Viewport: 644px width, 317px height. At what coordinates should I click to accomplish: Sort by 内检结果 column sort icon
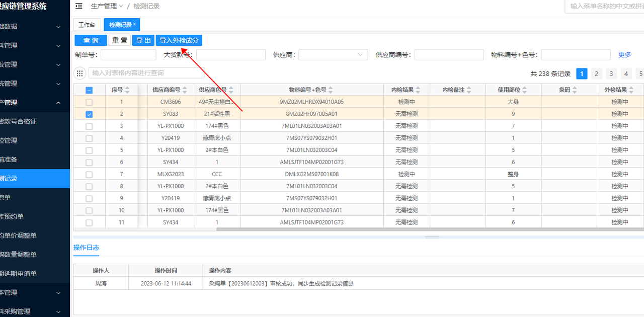(418, 90)
